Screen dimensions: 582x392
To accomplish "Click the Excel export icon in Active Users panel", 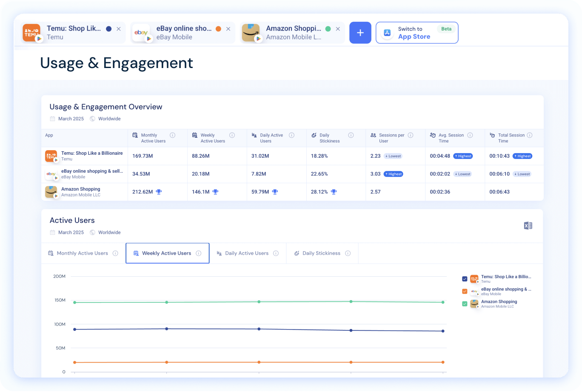I will click(528, 225).
